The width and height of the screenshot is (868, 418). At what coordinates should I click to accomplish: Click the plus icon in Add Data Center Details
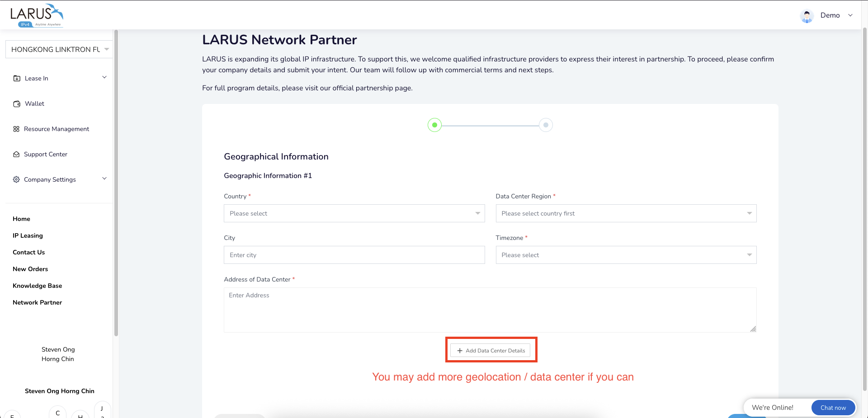460,351
